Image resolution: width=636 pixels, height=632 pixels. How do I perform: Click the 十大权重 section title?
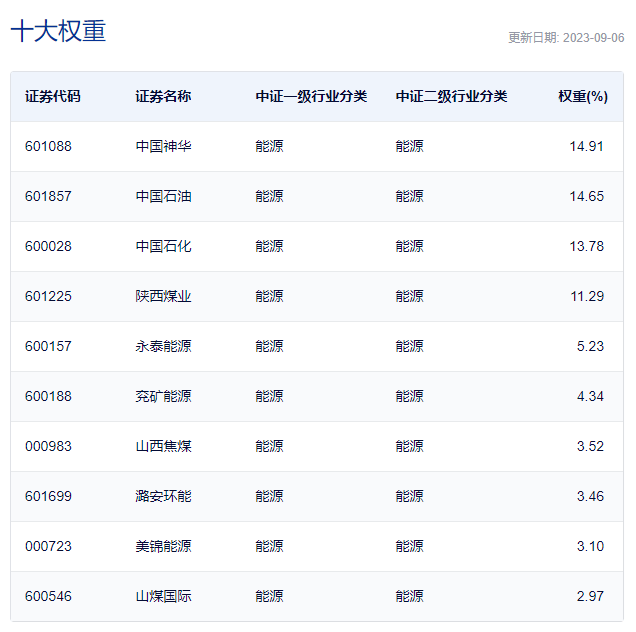pos(58,31)
